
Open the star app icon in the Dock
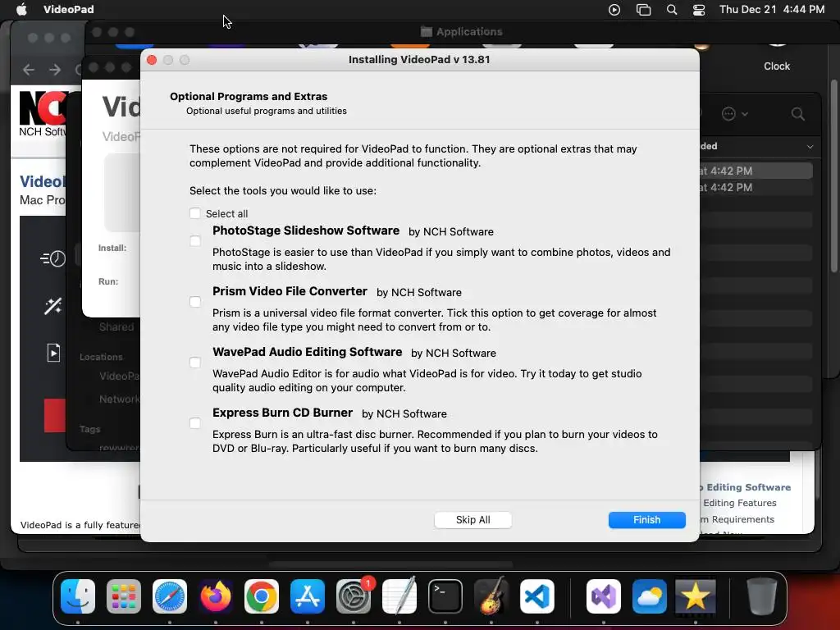point(695,595)
